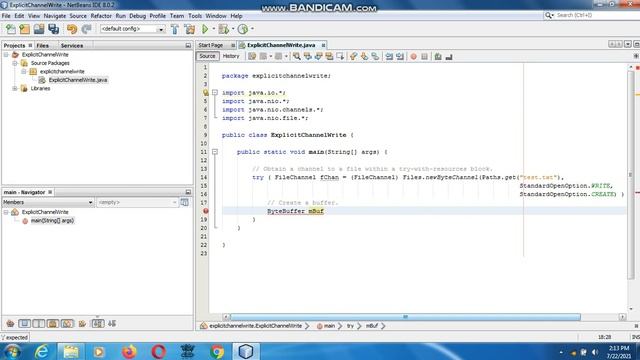Screen dimensions: 640x360
Task: Click the New Project toolbar icon
Action: [24, 29]
